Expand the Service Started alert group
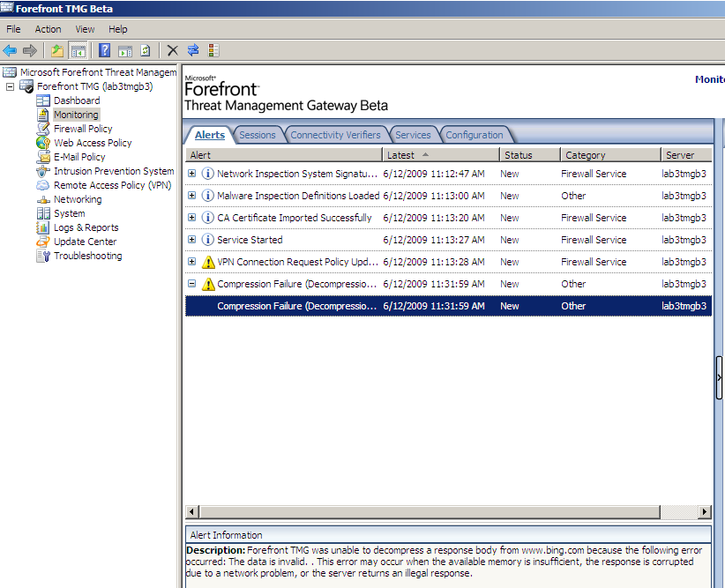 coord(192,240)
